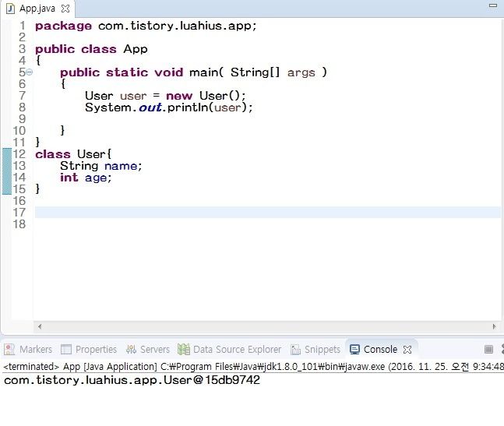Click the Java file icon on App.java tab
Image resolution: width=504 pixels, height=426 pixels.
[11, 9]
